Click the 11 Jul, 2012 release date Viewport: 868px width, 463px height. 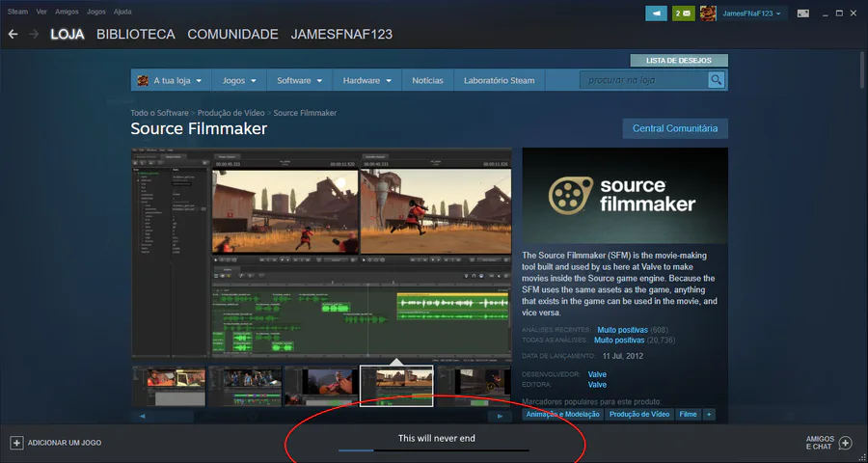[623, 356]
